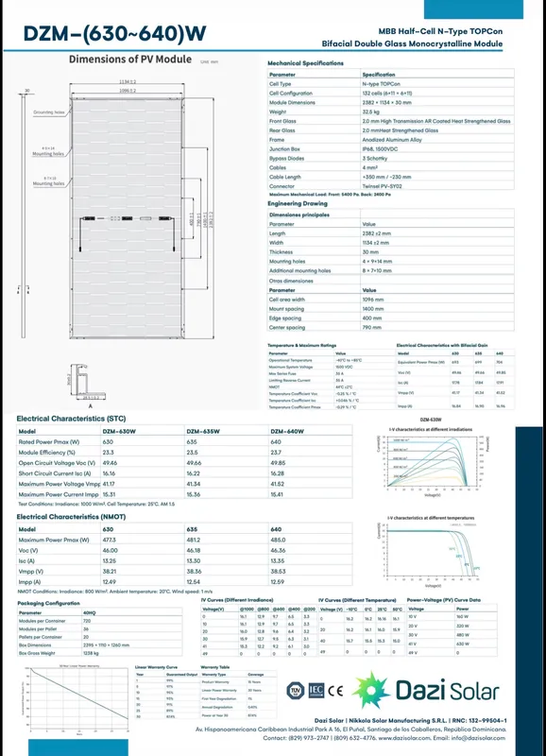Select Module Efficiency value '23.7'
The width and height of the screenshot is (546, 756).
tap(276, 453)
